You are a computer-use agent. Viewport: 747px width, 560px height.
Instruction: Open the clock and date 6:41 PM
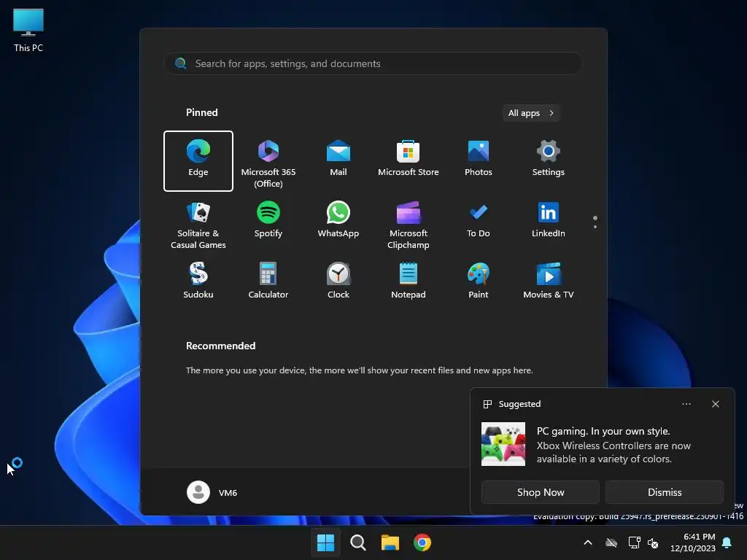pos(693,542)
